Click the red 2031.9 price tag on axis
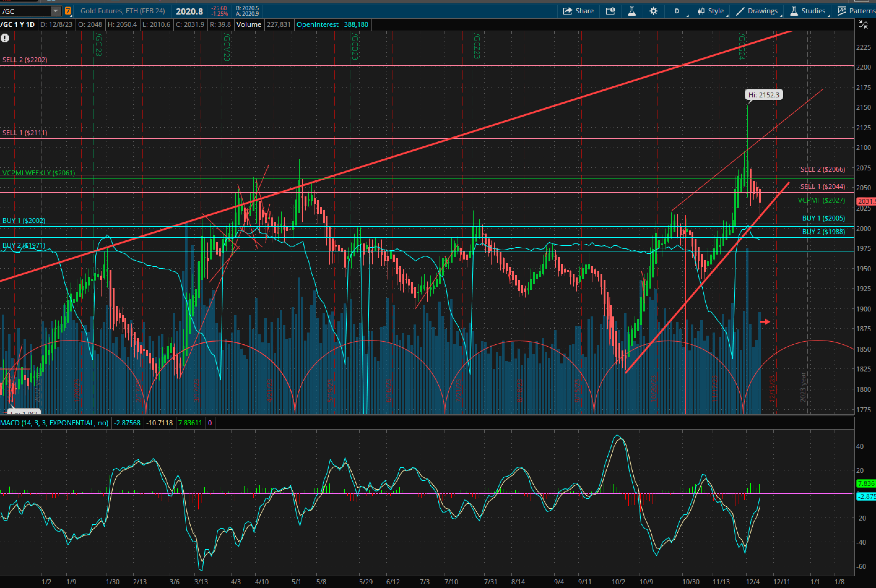876x588 pixels. point(866,201)
